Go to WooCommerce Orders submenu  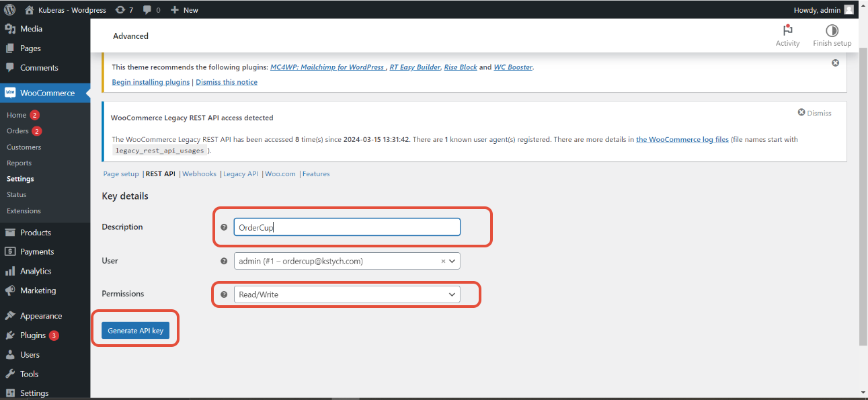point(24,131)
